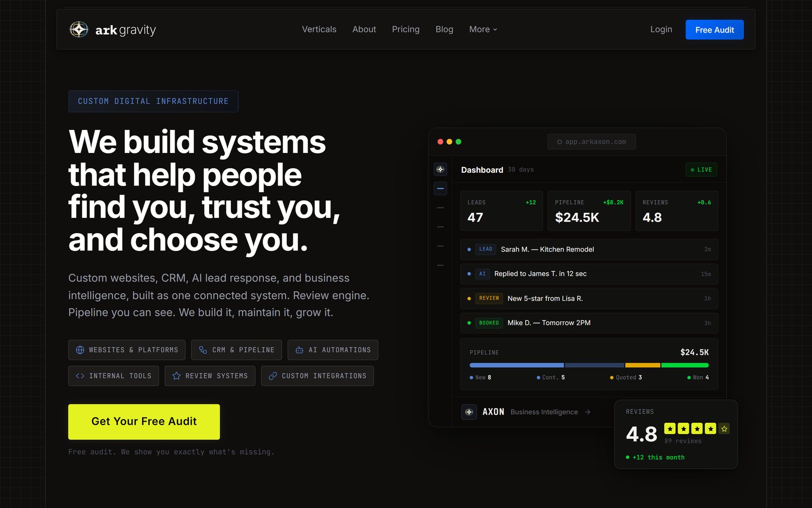Open New 5-star from Lisa R. row
Screen dimensions: 812x508
[589, 298]
